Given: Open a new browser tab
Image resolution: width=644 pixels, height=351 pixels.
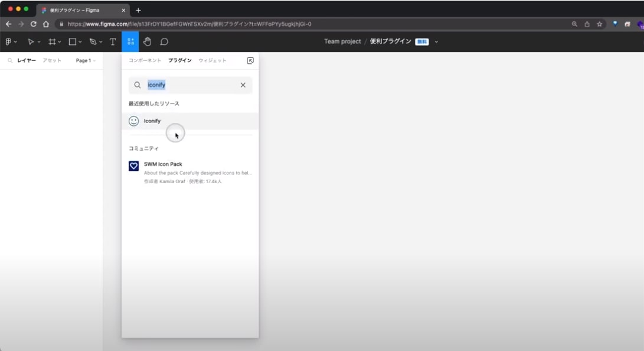Looking at the screenshot, I should [138, 10].
